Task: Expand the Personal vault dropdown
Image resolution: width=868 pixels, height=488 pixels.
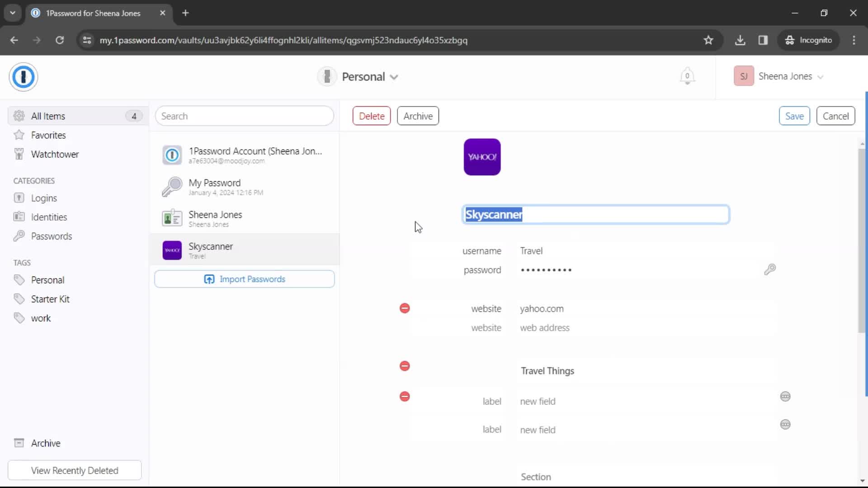Action: (x=395, y=76)
